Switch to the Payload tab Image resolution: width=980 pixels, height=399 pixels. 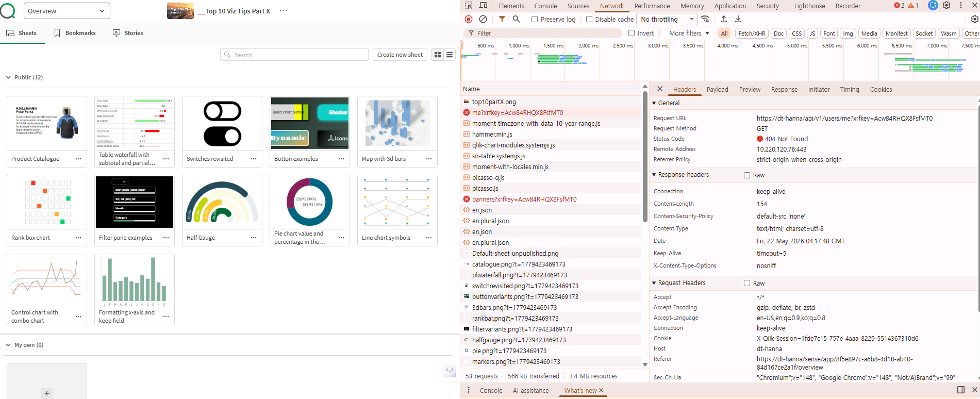pos(717,89)
